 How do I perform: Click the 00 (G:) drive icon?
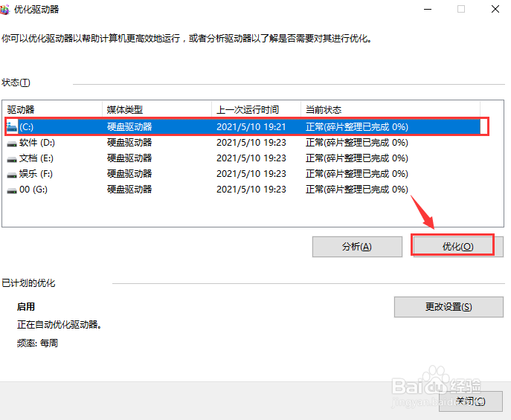point(12,190)
